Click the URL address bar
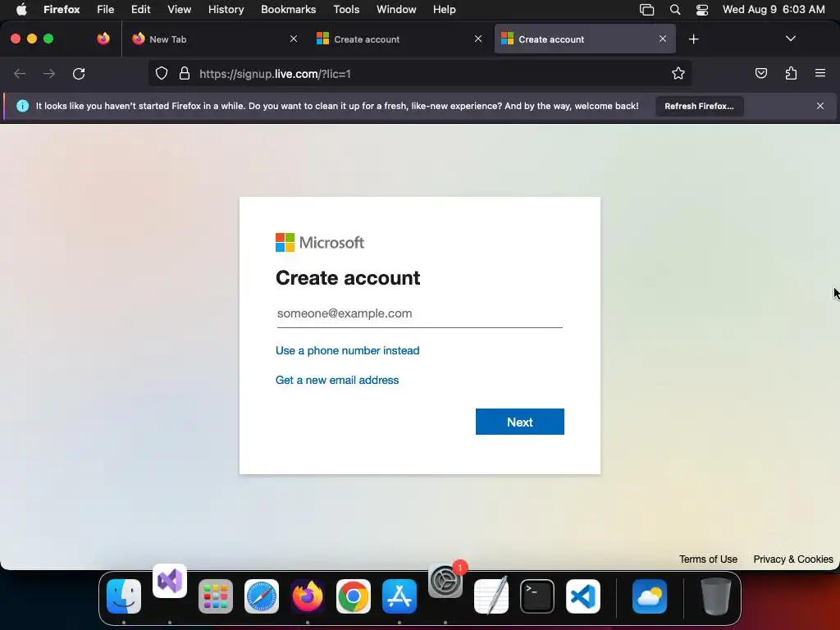 (419, 73)
